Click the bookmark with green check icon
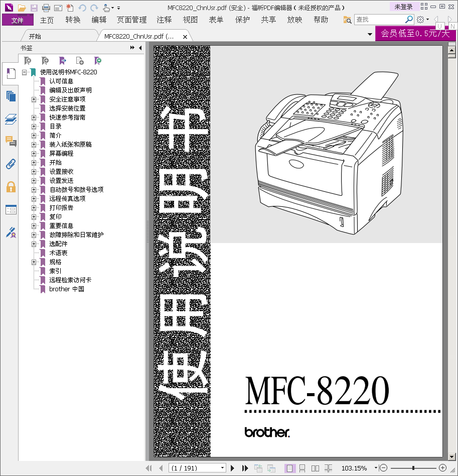Viewport: 458px width, 476px height. click(98, 61)
